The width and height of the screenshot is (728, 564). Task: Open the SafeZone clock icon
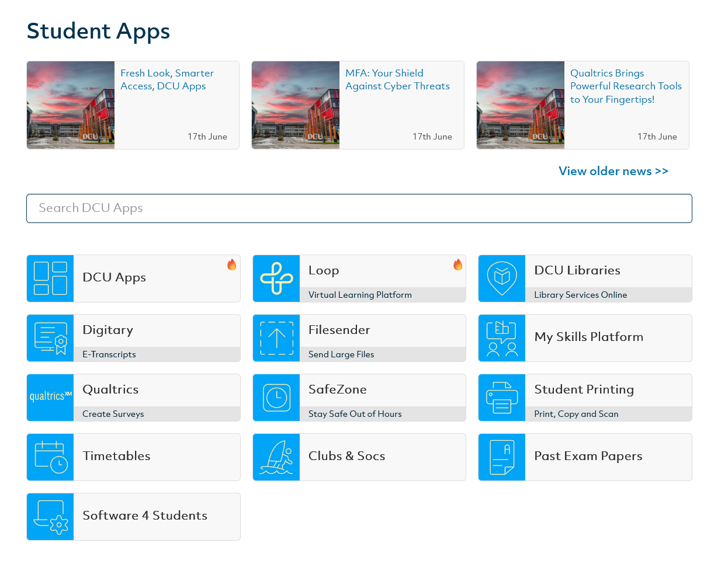tap(276, 398)
